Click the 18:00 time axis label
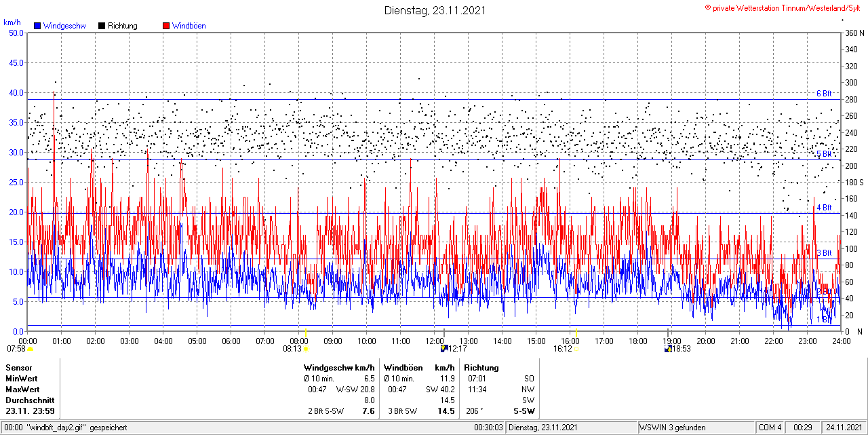The width and height of the screenshot is (868, 435). (x=638, y=341)
